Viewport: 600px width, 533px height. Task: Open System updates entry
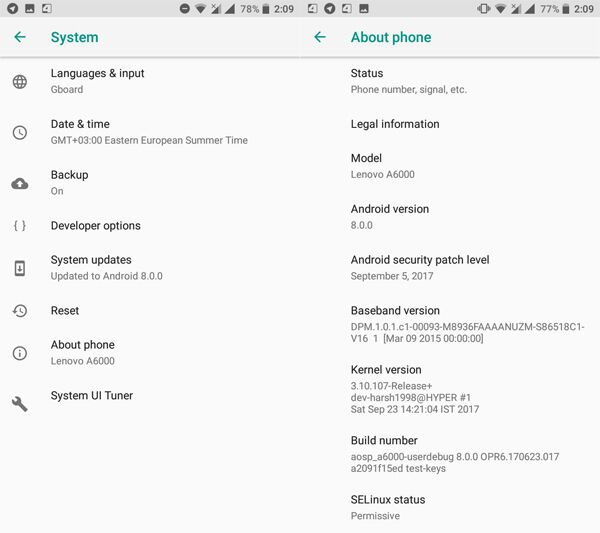(150, 268)
